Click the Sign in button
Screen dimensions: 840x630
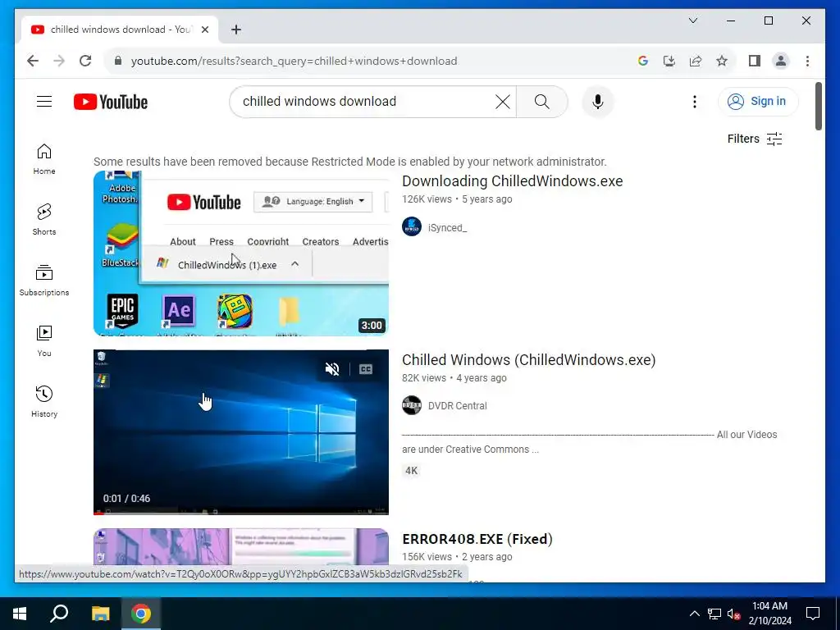(758, 101)
